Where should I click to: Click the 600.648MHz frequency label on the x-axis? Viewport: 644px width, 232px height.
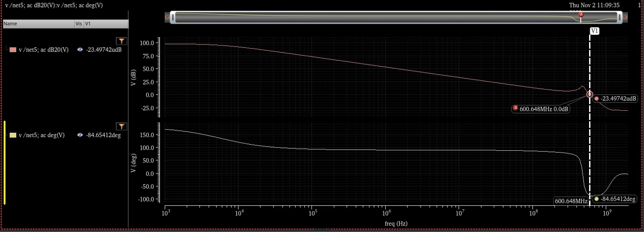571,201
